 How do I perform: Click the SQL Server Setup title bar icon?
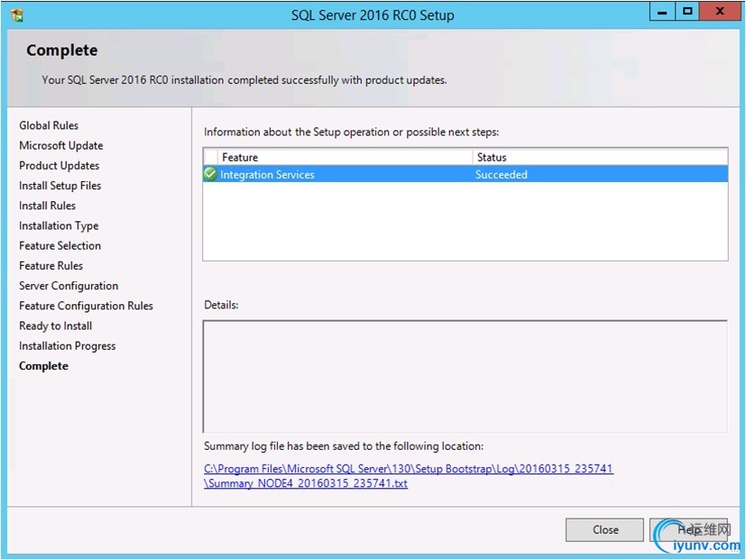pos(17,15)
